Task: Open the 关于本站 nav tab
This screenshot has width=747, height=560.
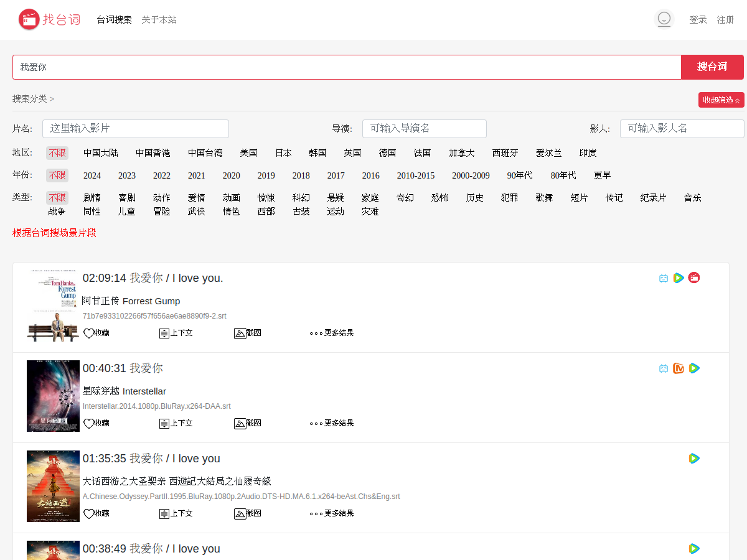Action: click(159, 20)
